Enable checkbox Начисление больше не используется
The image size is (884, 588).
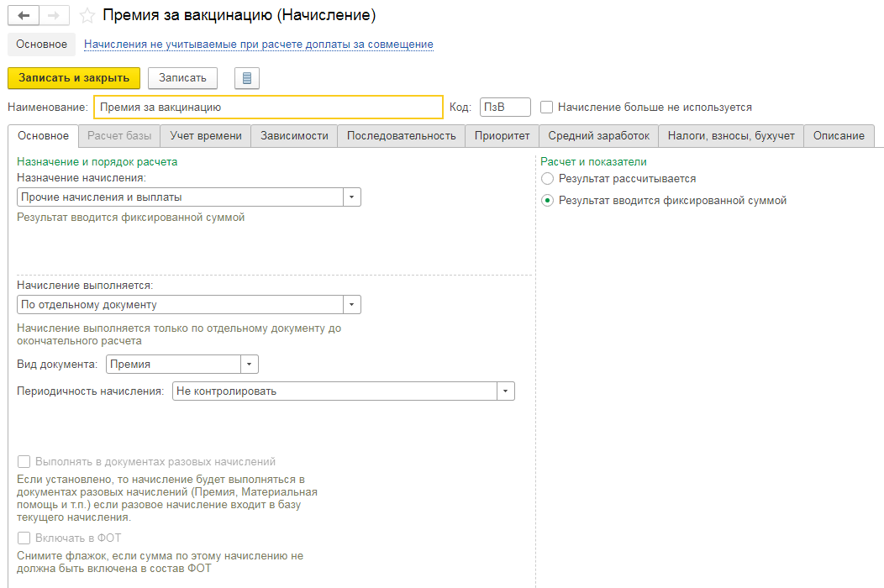coord(547,108)
